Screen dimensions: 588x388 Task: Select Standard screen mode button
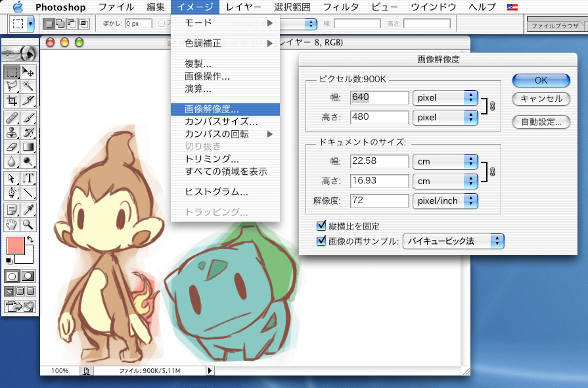click(10, 291)
